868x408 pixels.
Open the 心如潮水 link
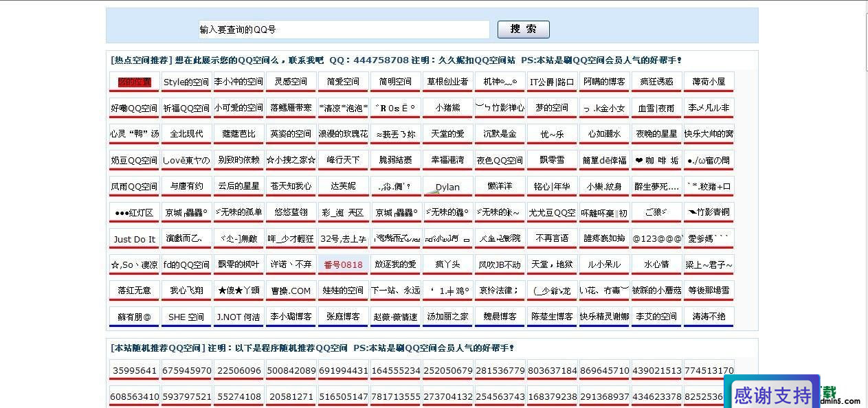coord(604,134)
